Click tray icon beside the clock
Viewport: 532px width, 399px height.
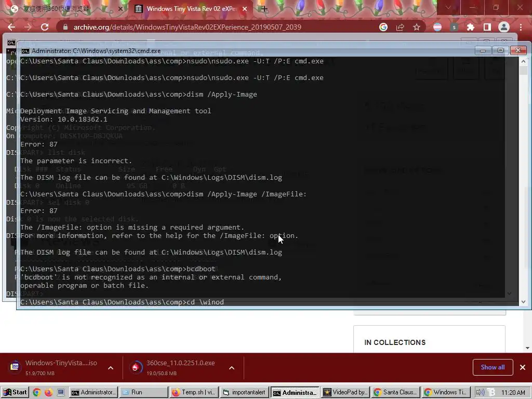click(x=491, y=393)
